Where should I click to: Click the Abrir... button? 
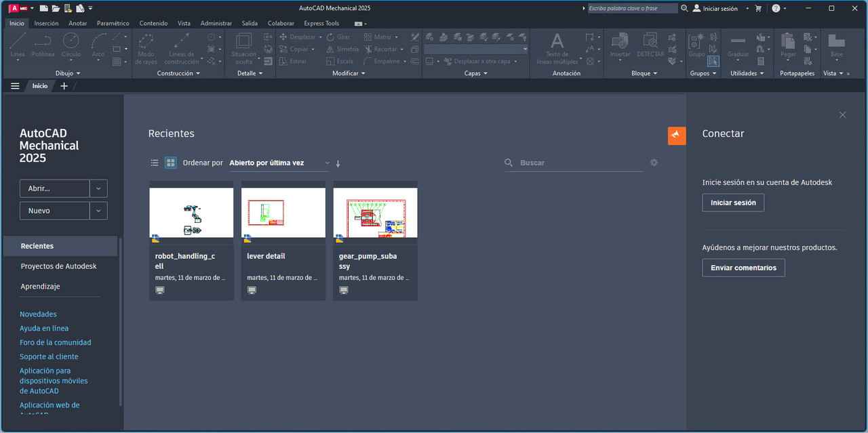click(55, 188)
